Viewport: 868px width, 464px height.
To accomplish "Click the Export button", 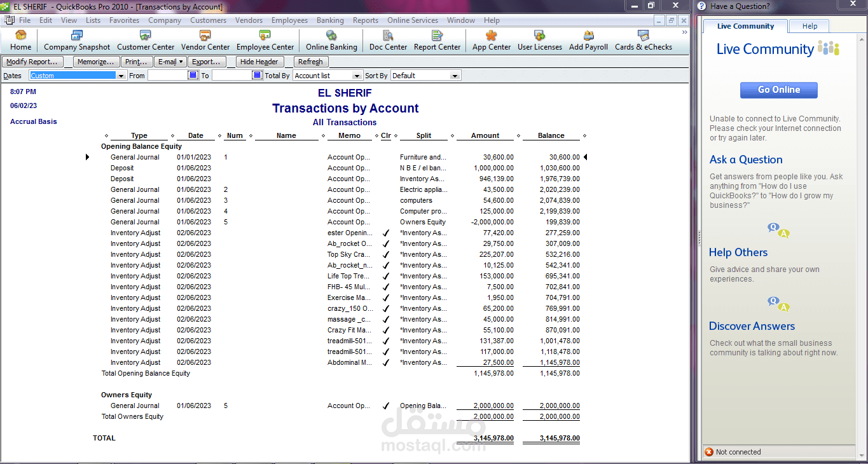I will pos(207,62).
